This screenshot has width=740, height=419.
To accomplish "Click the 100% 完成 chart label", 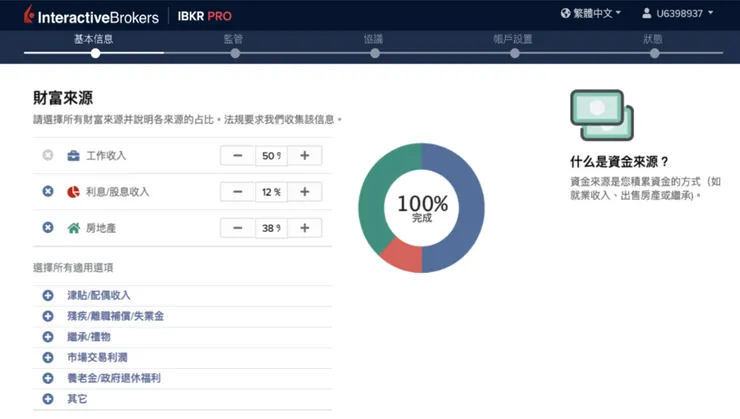I will click(422, 208).
